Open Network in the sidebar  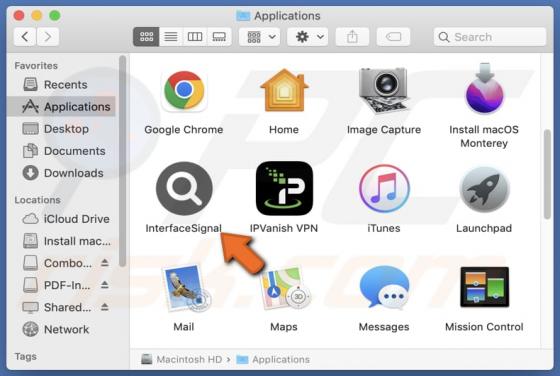tap(61, 329)
